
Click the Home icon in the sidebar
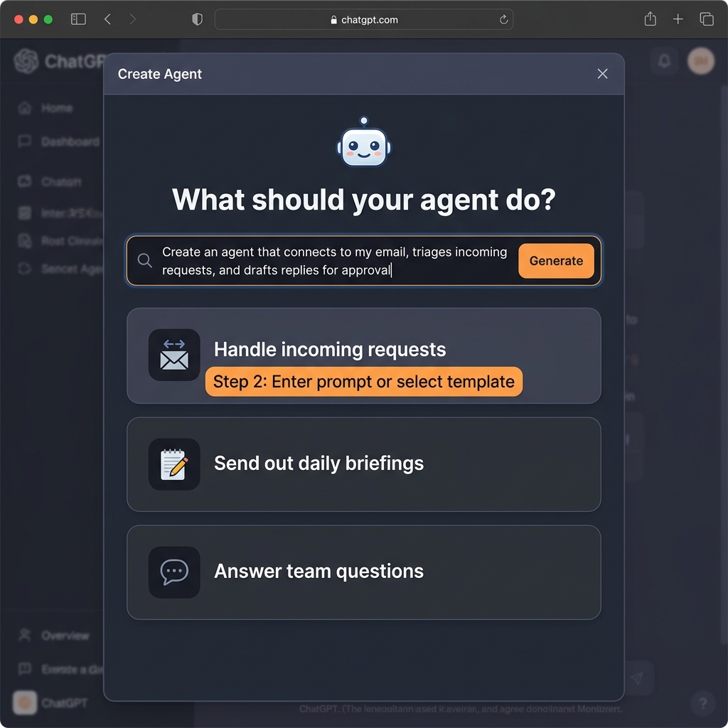point(25,108)
